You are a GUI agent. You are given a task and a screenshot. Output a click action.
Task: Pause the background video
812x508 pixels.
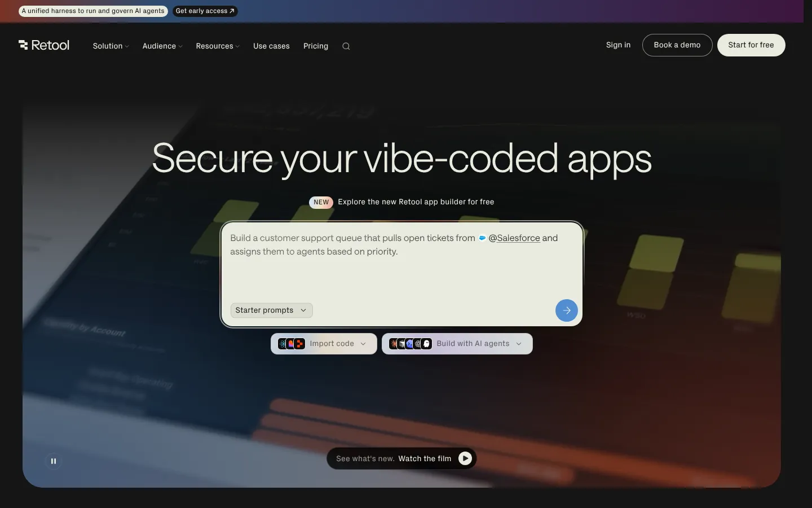[x=54, y=461]
